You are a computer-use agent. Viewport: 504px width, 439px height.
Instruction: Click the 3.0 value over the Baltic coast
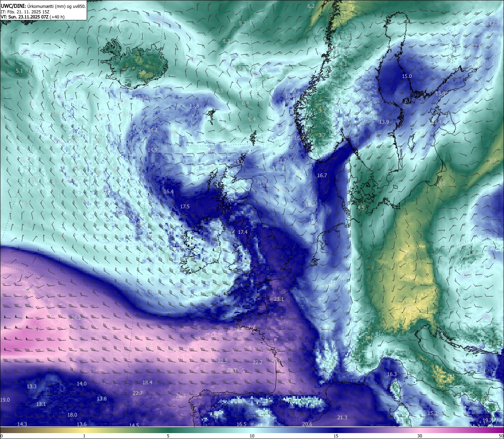(442, 184)
